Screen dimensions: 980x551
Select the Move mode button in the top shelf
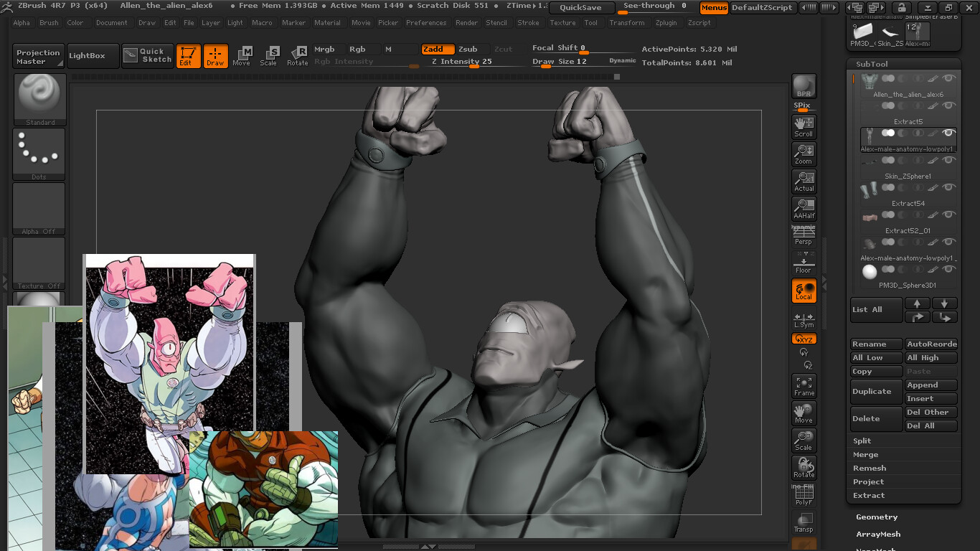242,56
